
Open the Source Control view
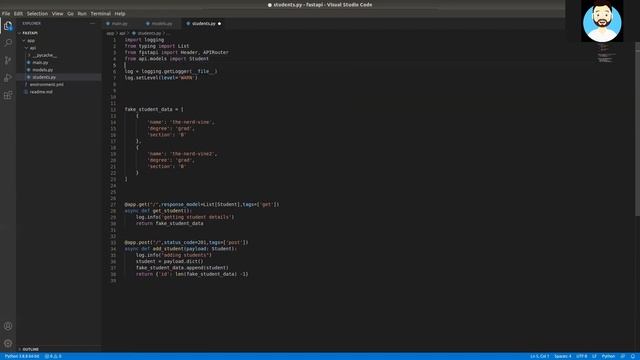click(x=8, y=60)
